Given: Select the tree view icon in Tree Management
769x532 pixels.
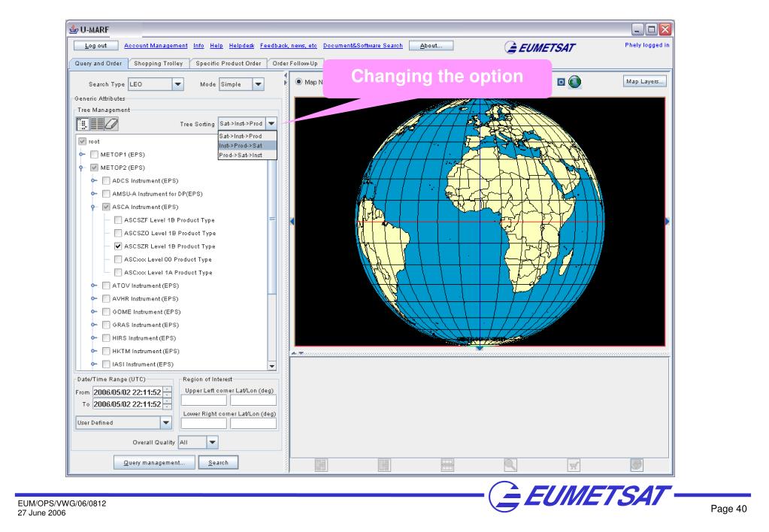Looking at the screenshot, I should coord(83,123).
